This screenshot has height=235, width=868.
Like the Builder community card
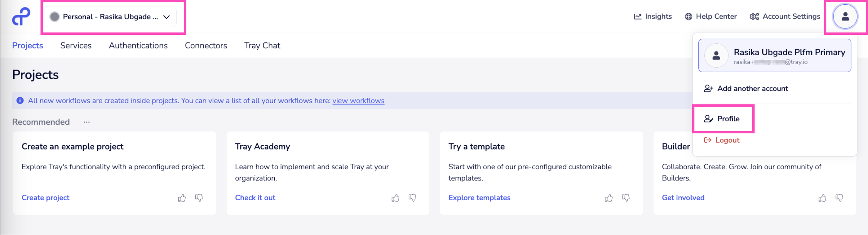coord(822,198)
